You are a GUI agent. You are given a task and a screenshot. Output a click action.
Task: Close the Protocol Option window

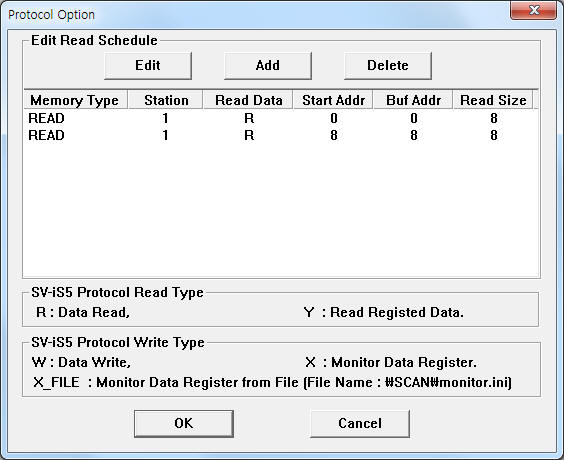coord(534,10)
